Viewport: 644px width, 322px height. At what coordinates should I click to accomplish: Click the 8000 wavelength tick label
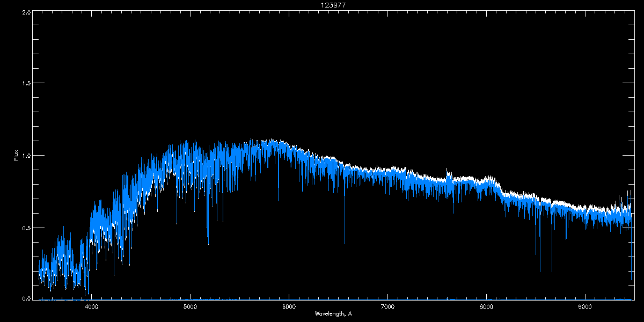click(x=486, y=307)
